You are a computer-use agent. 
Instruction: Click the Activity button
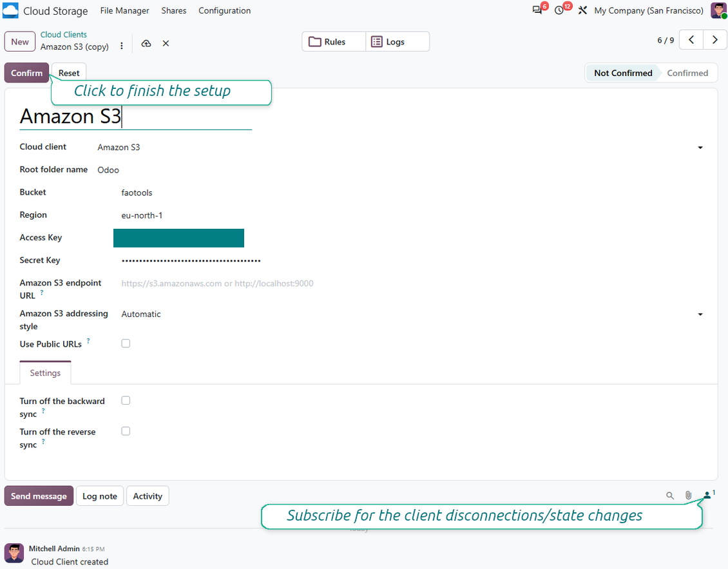(x=148, y=496)
